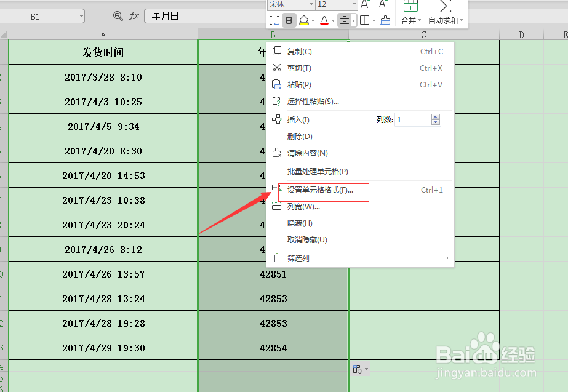The image size is (568, 392).
Task: Open the name box B1 dropdown
Action: (x=81, y=16)
